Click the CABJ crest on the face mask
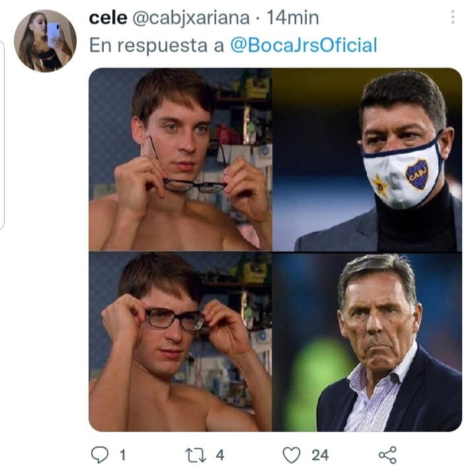This screenshot has width=476, height=467. [416, 174]
